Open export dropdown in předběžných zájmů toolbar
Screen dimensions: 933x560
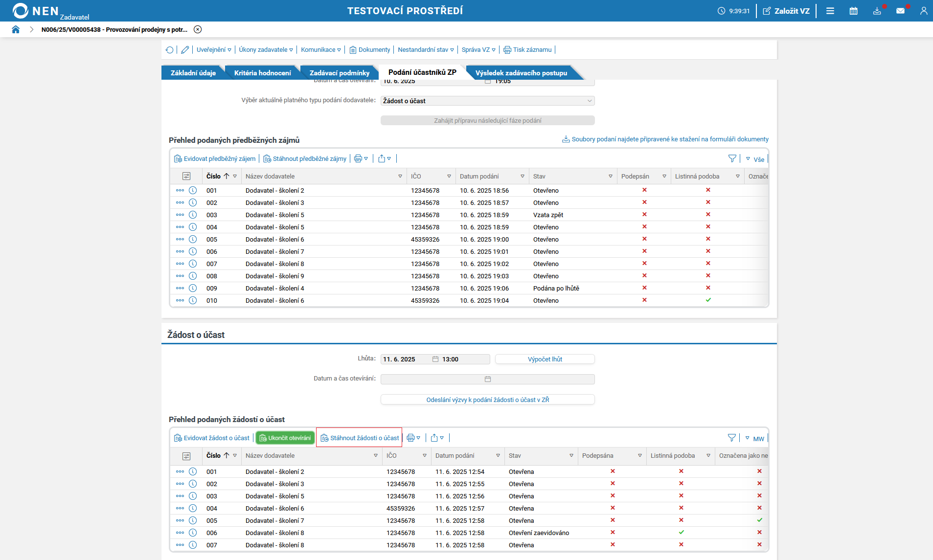click(385, 159)
